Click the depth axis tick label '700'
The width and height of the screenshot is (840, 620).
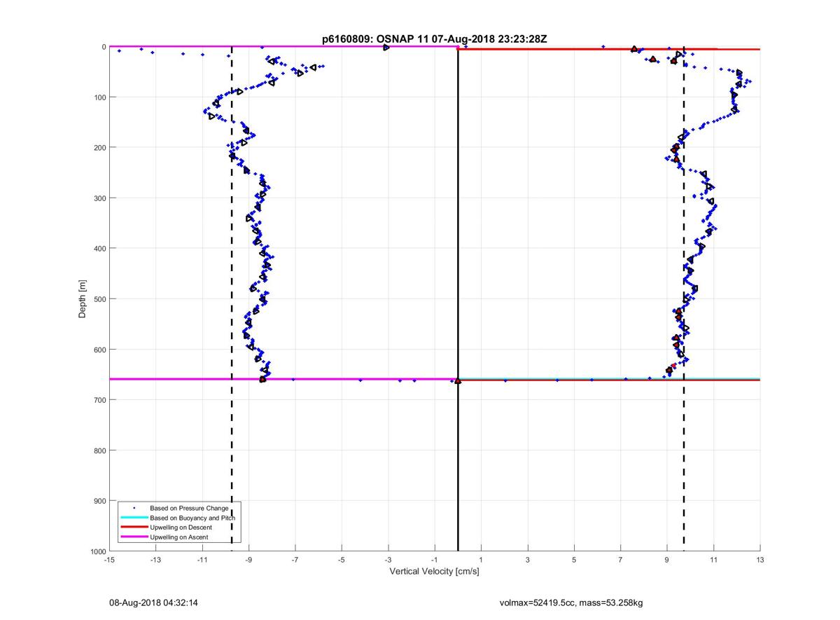[99, 400]
